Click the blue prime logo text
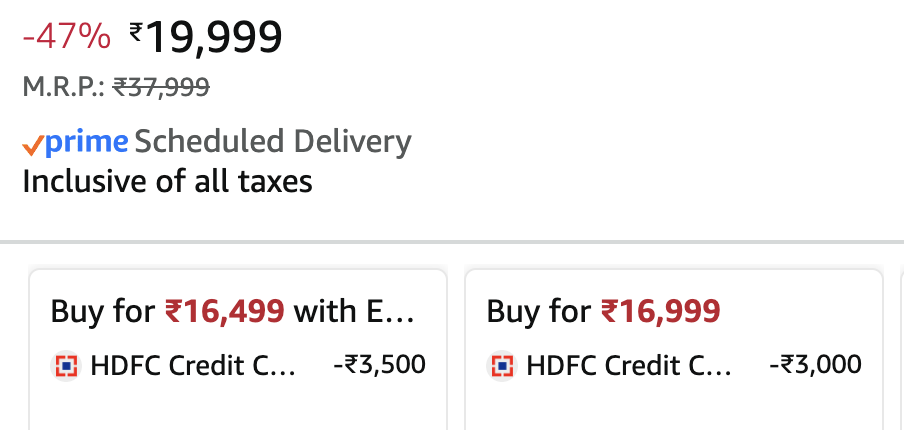This screenshot has width=904, height=430. tap(87, 143)
